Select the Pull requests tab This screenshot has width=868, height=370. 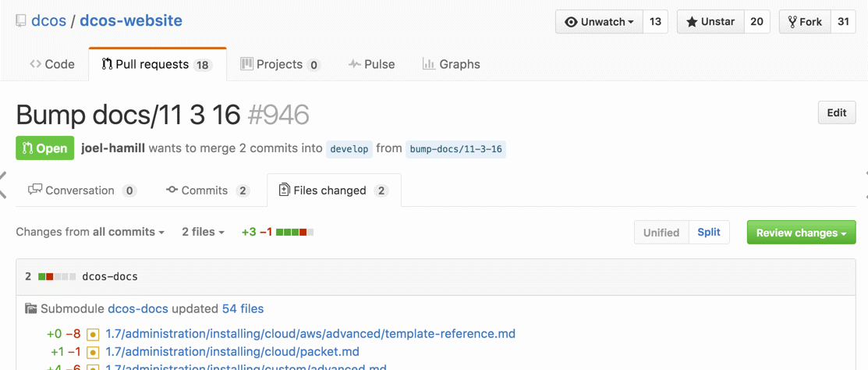158,64
